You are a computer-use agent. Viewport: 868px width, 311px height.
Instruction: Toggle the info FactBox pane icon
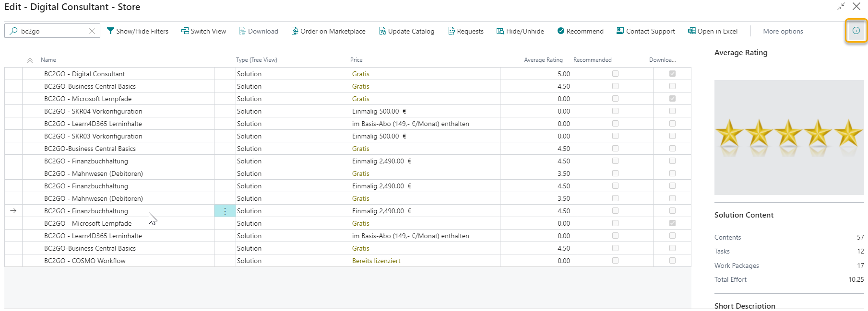pos(856,31)
